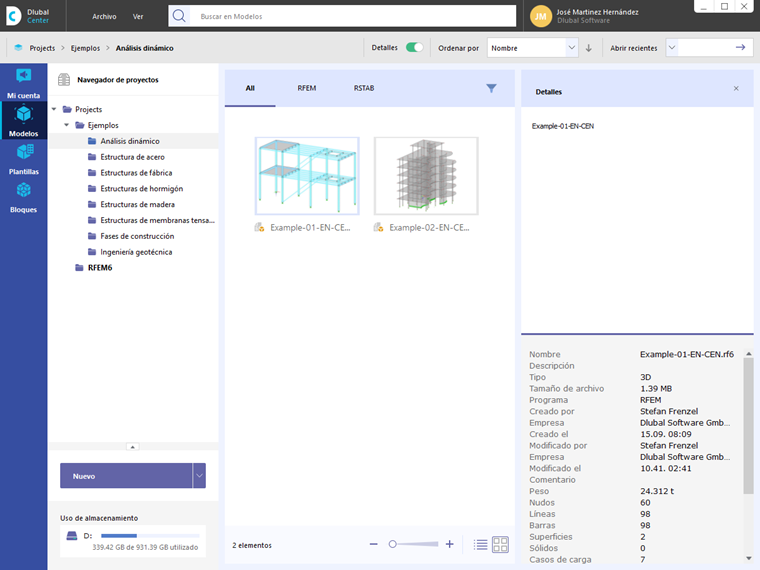This screenshot has height=570, width=760.
Task: Select Estructuras de hormigón folder
Action: point(142,189)
